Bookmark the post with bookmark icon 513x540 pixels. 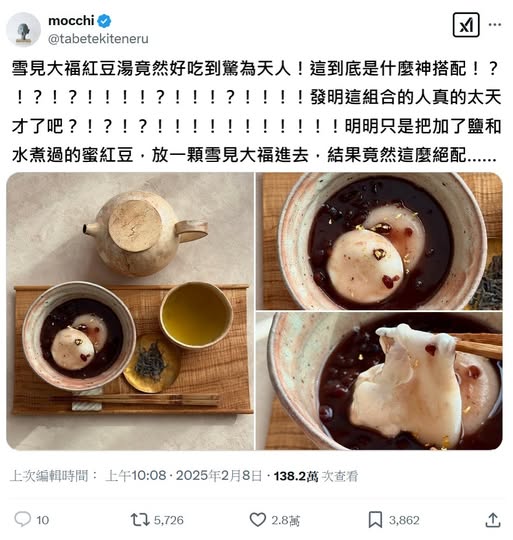(375, 520)
